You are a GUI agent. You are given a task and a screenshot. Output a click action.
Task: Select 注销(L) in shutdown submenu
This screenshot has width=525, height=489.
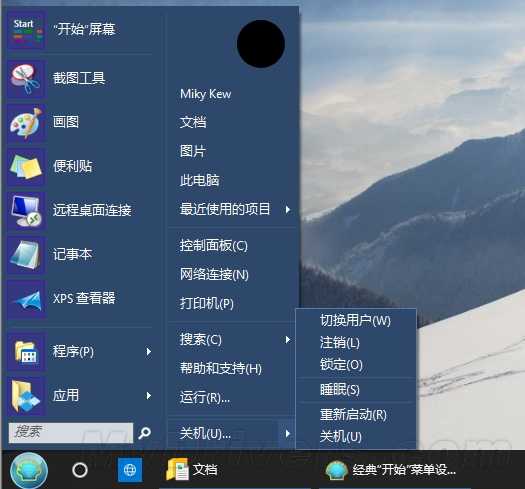(x=340, y=343)
